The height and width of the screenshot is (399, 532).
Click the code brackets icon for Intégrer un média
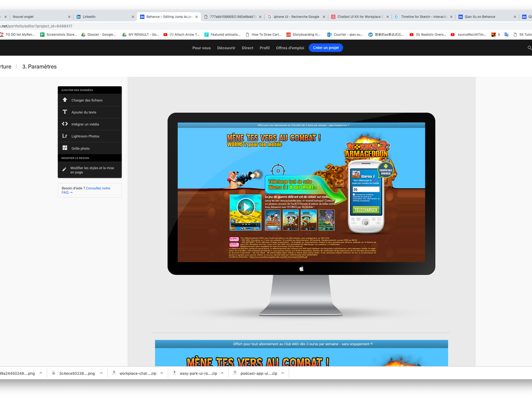[x=65, y=124]
